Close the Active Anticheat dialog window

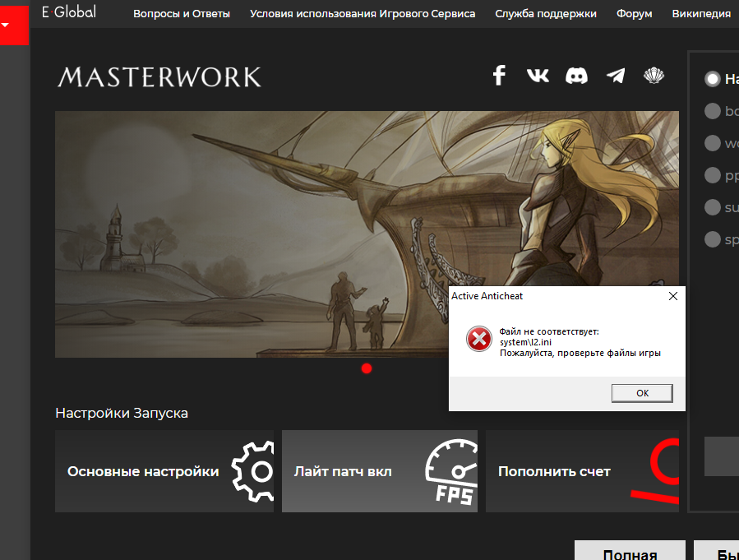click(672, 296)
